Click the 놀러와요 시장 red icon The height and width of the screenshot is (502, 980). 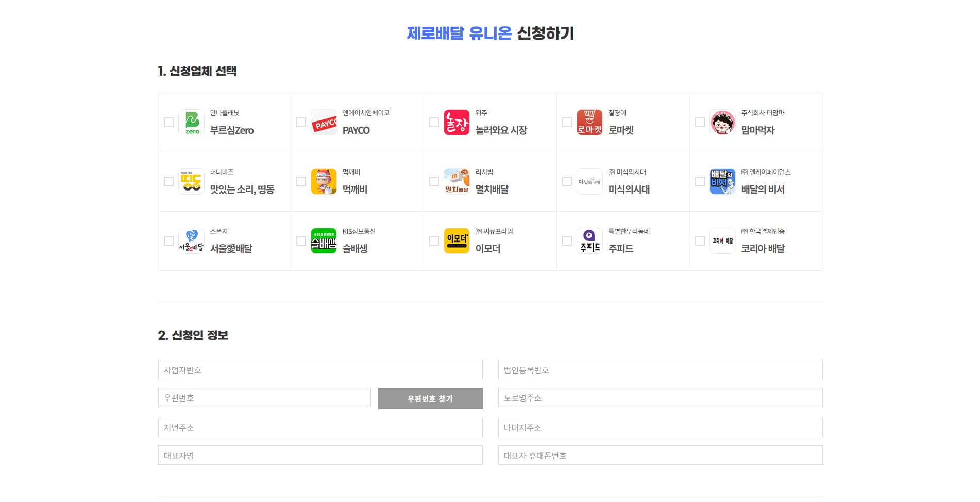457,123
